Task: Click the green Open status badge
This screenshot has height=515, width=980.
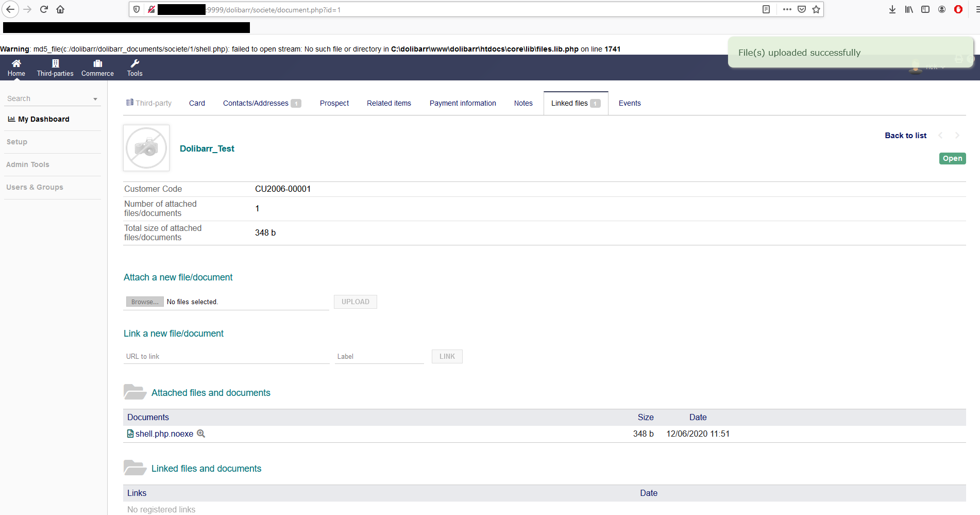Action: tap(952, 158)
